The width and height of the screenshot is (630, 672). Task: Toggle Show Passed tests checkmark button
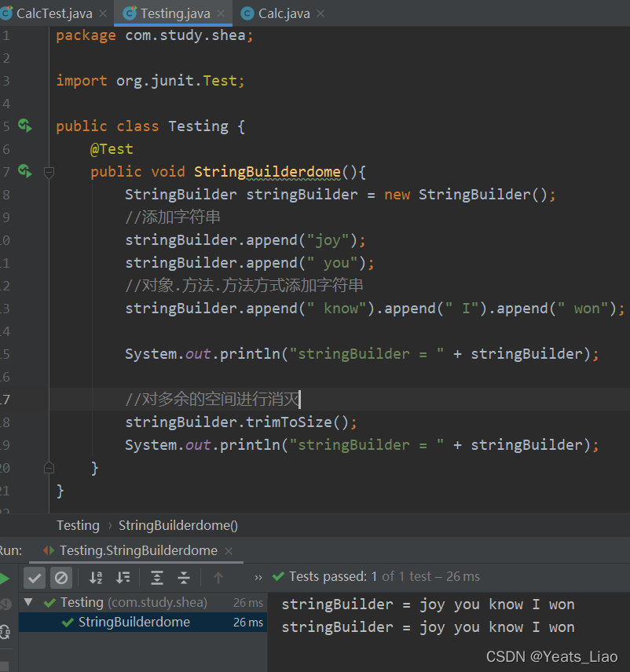tap(35, 578)
